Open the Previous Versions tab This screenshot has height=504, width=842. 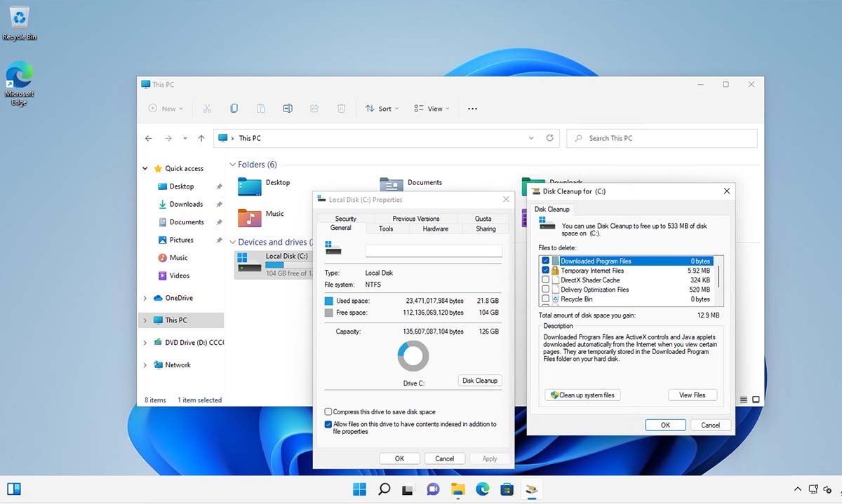[x=417, y=218]
